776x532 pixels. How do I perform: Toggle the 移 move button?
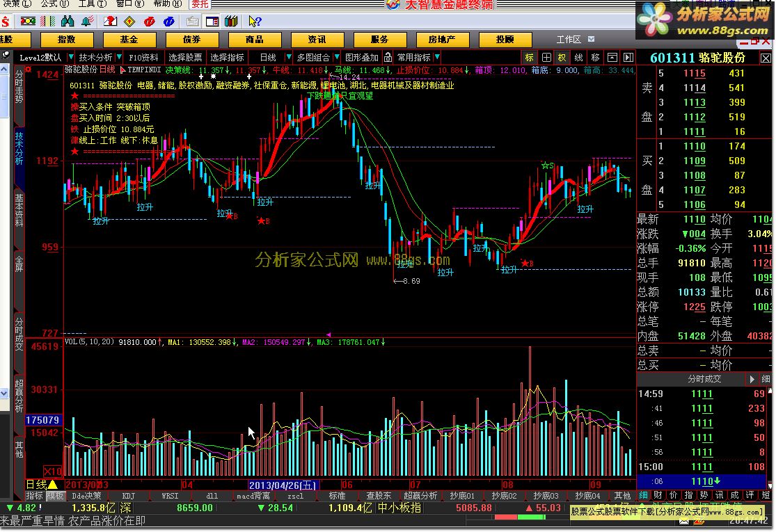(595, 57)
